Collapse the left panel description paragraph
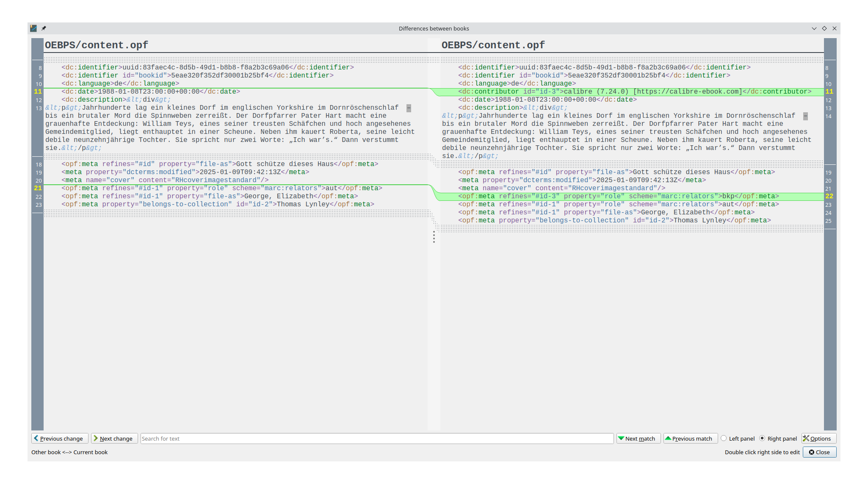The width and height of the screenshot is (868, 494). click(409, 108)
